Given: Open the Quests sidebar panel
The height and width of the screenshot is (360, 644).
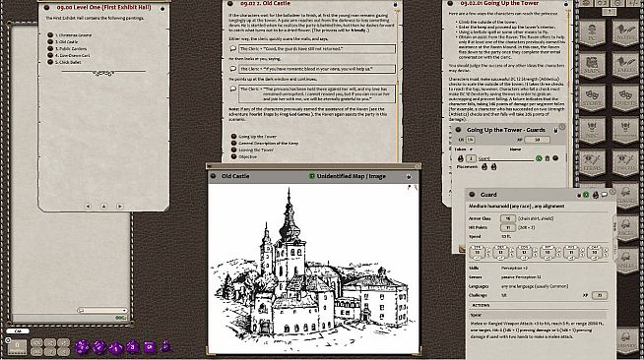Looking at the screenshot, I should (x=625, y=98).
